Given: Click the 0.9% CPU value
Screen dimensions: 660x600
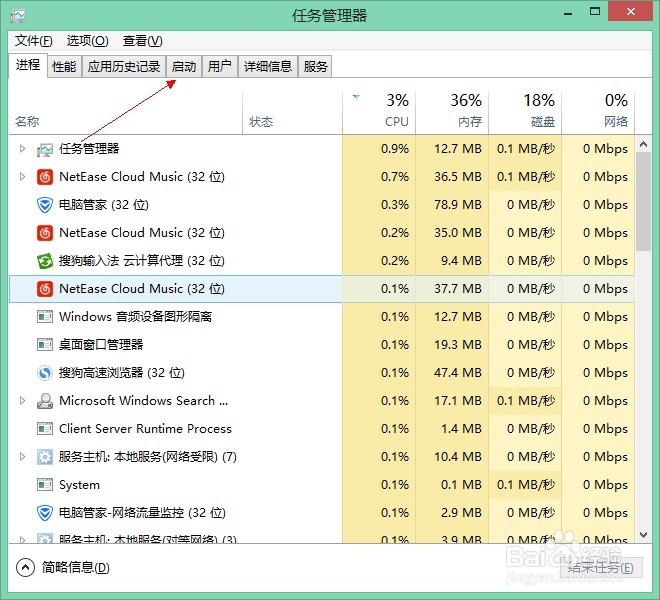Looking at the screenshot, I should pos(395,149).
